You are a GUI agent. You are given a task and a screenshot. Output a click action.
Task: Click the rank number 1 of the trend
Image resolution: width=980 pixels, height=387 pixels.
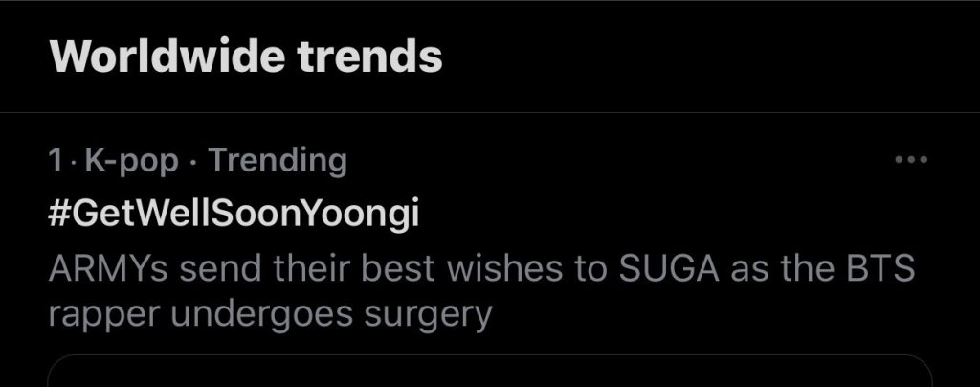coord(55,161)
